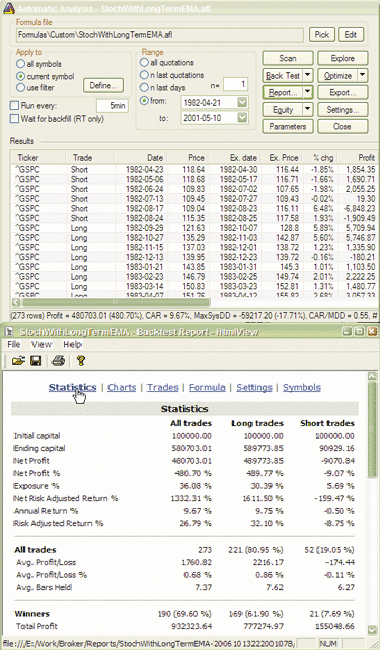Open the View menu in report window

[x=41, y=344]
